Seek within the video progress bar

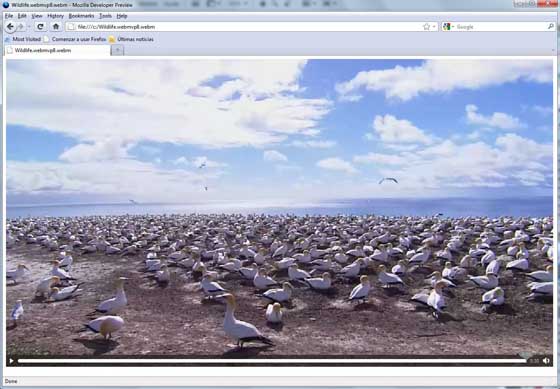click(x=272, y=361)
